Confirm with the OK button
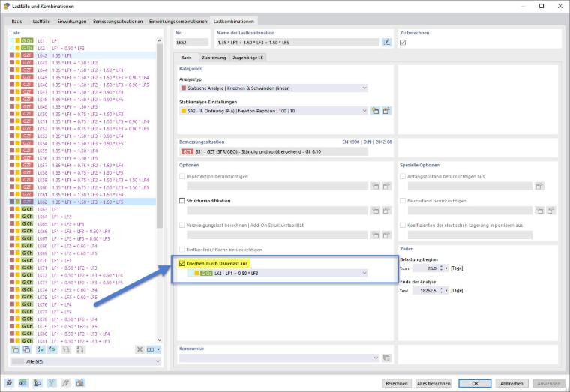 coord(475,383)
